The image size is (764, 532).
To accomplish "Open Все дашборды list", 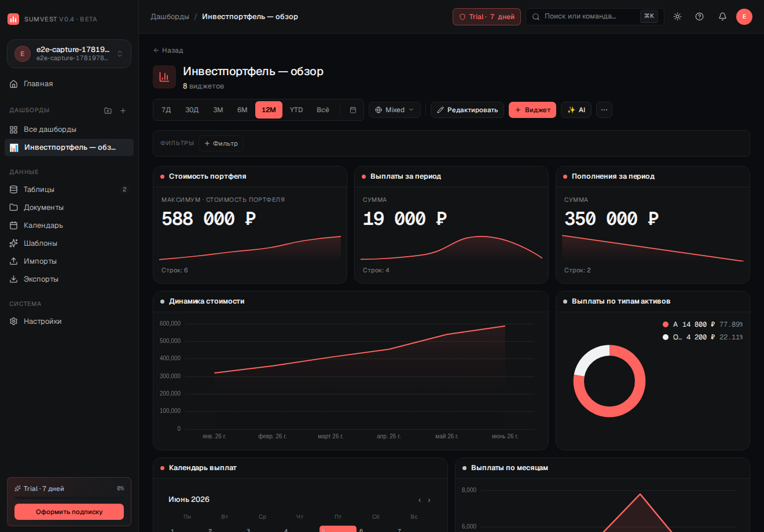I will [69, 130].
